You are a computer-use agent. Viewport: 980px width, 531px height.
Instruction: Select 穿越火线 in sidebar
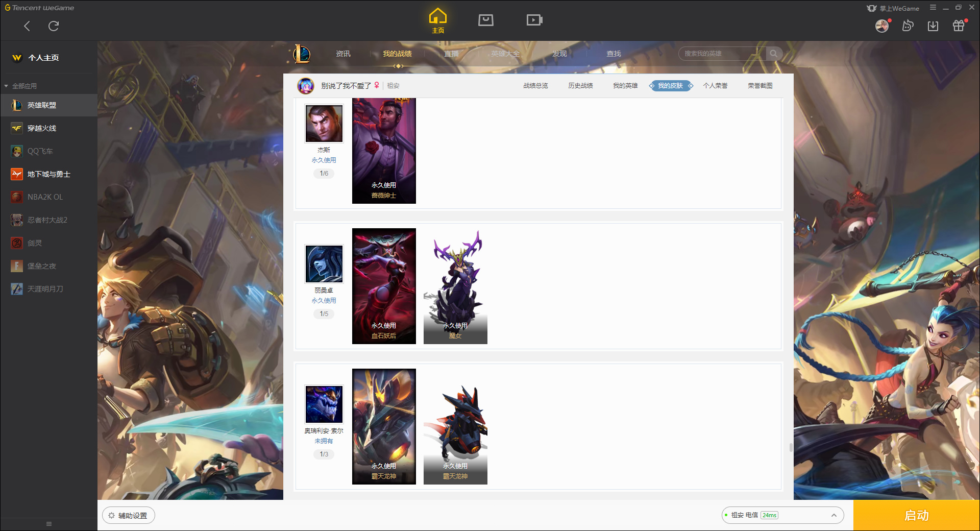coord(49,128)
